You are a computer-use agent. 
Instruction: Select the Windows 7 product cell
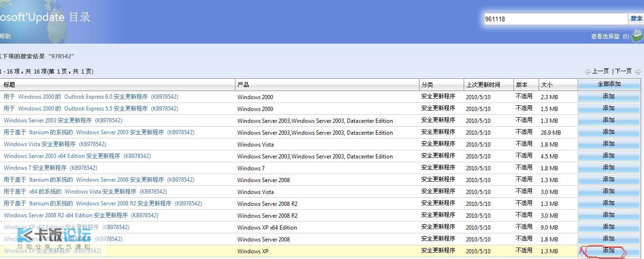251,168
